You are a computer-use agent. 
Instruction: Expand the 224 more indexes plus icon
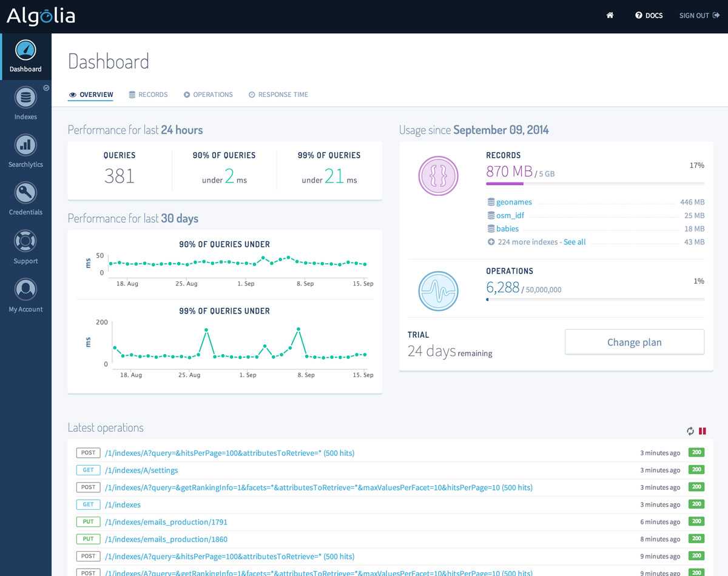(x=491, y=242)
